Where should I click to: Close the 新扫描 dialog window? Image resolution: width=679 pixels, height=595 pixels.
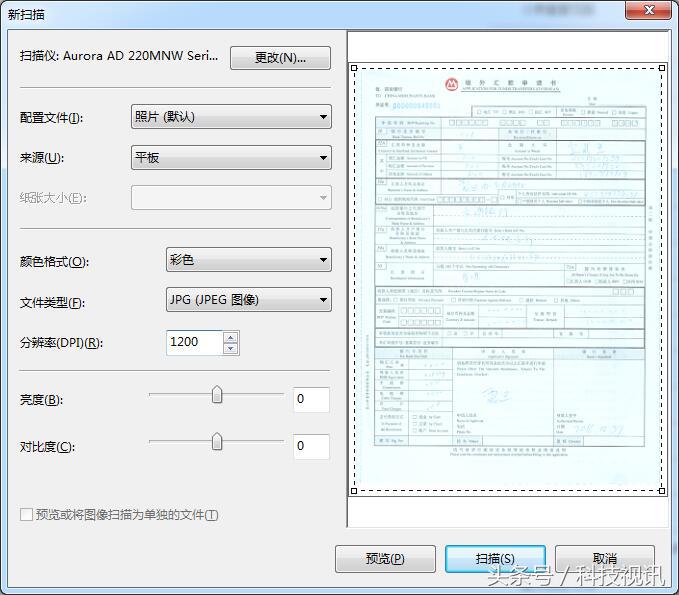[648, 10]
